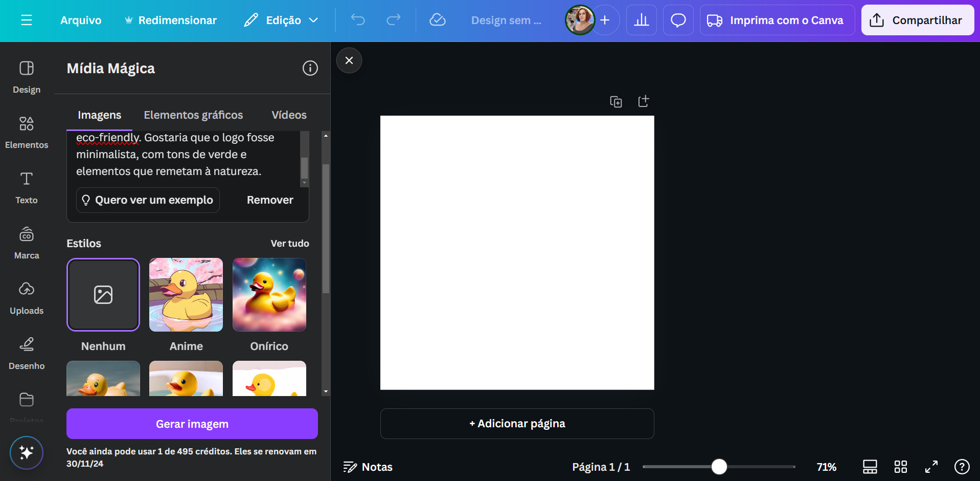Pick the Onírico style thumbnail
Screen dimensions: 980x481
click(x=269, y=295)
